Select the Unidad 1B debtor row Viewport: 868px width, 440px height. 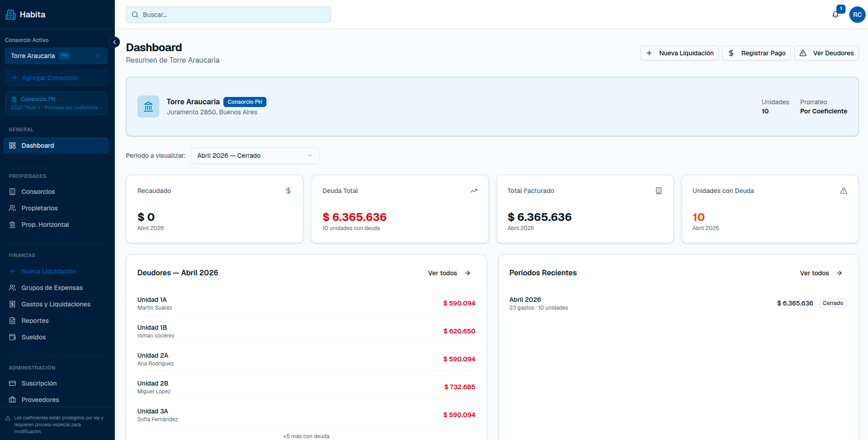tap(306, 331)
